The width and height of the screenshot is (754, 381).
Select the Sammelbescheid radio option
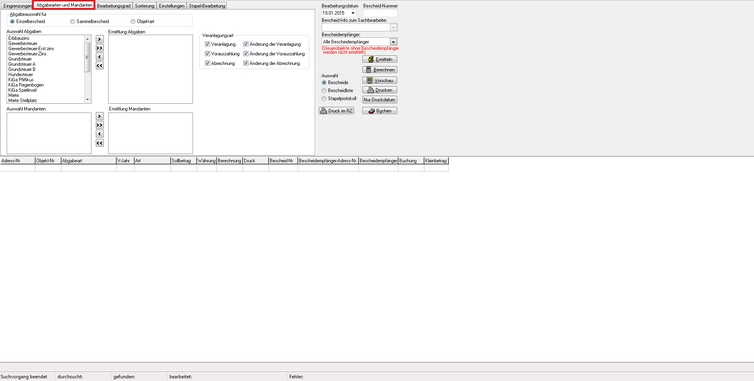tap(73, 22)
